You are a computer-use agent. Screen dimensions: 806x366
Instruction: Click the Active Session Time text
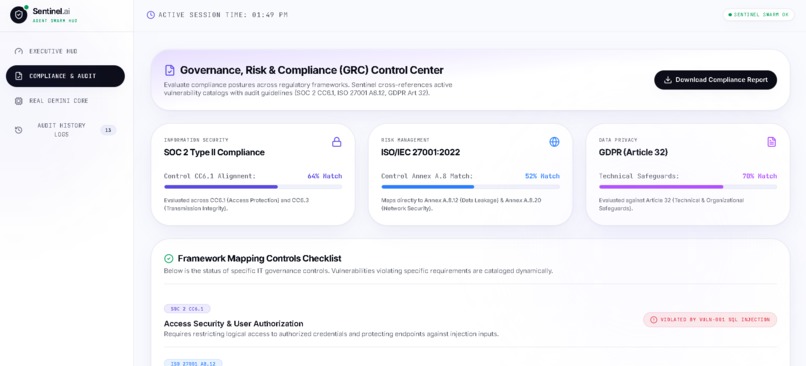(223, 15)
